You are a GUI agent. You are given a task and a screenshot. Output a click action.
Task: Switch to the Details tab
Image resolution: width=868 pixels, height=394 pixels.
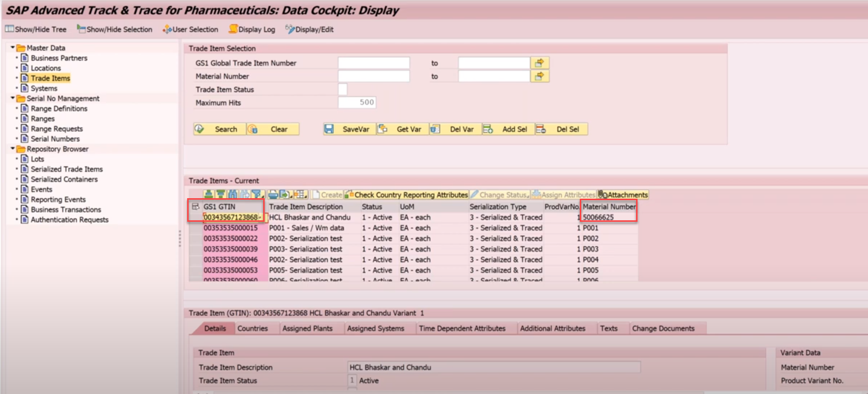click(215, 328)
